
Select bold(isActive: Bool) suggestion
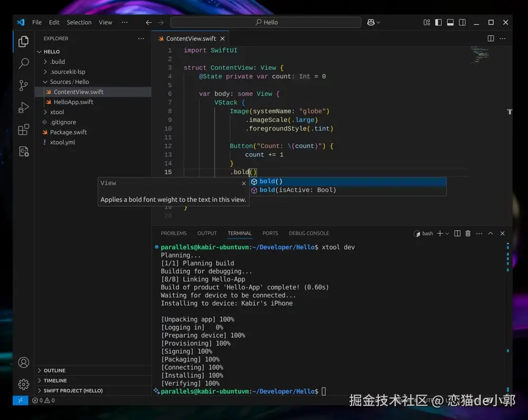298,190
